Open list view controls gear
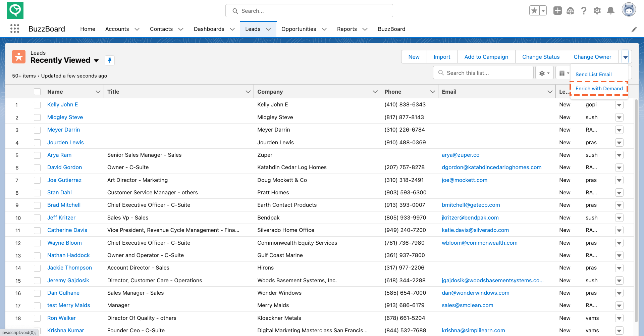This screenshot has width=644, height=336. (544, 73)
